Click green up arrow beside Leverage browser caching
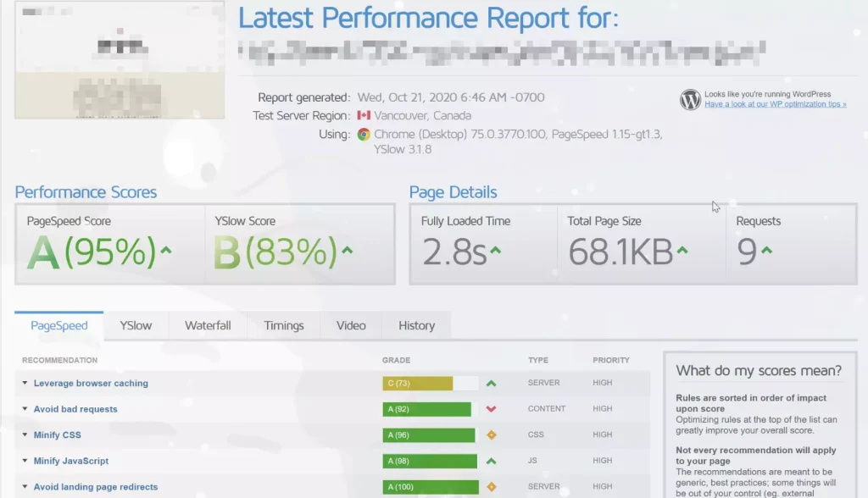The width and height of the screenshot is (868, 498). pyautogui.click(x=491, y=384)
